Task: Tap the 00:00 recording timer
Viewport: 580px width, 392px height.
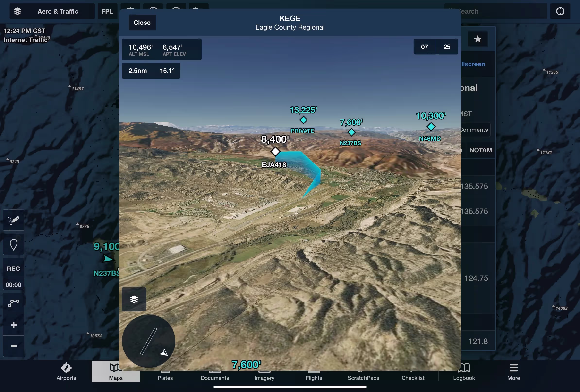Action: [13, 285]
